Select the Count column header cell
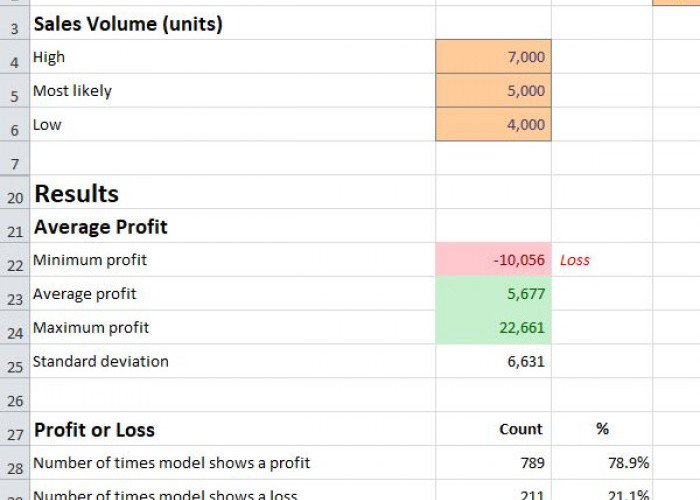This screenshot has height=500, width=700. 521,429
